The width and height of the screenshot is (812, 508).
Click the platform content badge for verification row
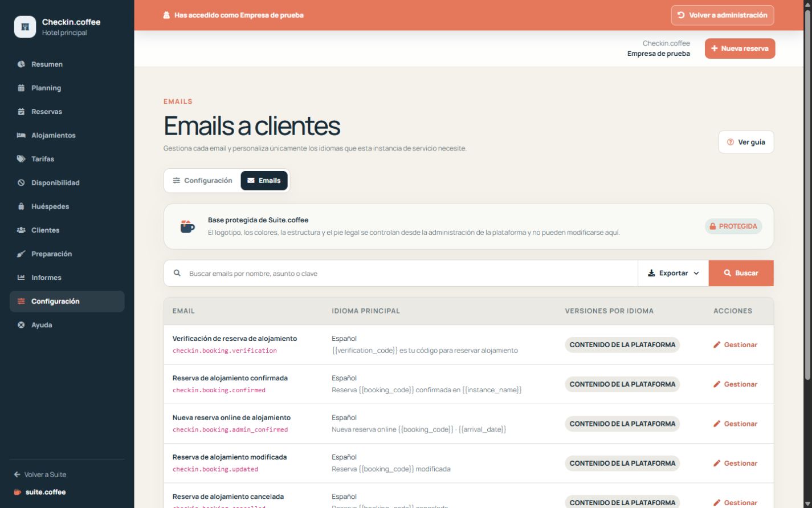coord(622,345)
